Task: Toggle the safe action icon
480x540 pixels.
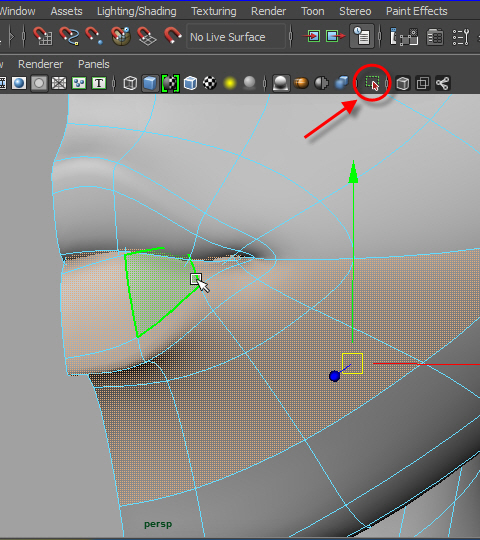Action: click(x=79, y=83)
